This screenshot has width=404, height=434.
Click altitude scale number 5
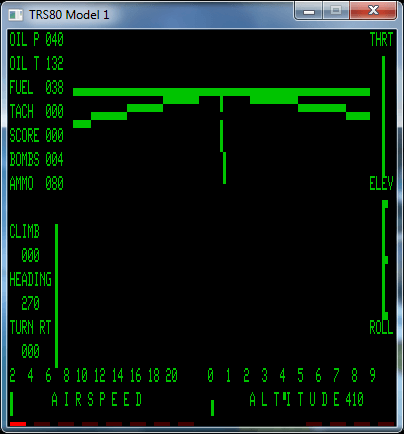point(300,375)
